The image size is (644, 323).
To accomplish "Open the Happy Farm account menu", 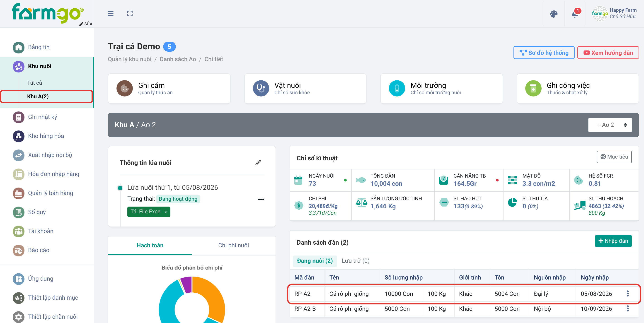I will (614, 14).
